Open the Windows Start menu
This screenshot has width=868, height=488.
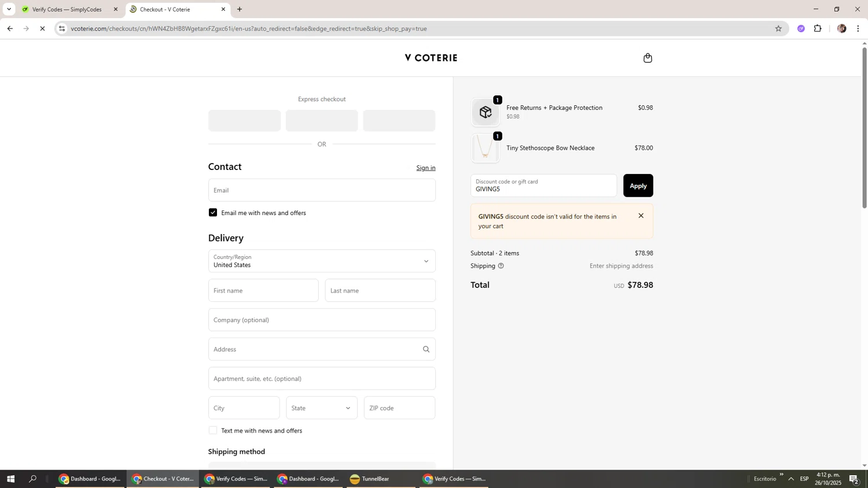pyautogui.click(x=10, y=479)
